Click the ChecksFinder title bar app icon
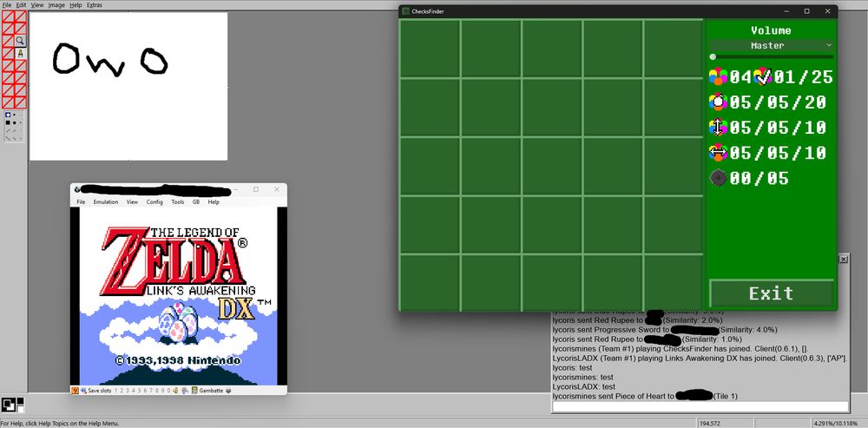This screenshot has width=868, height=428. [x=405, y=11]
